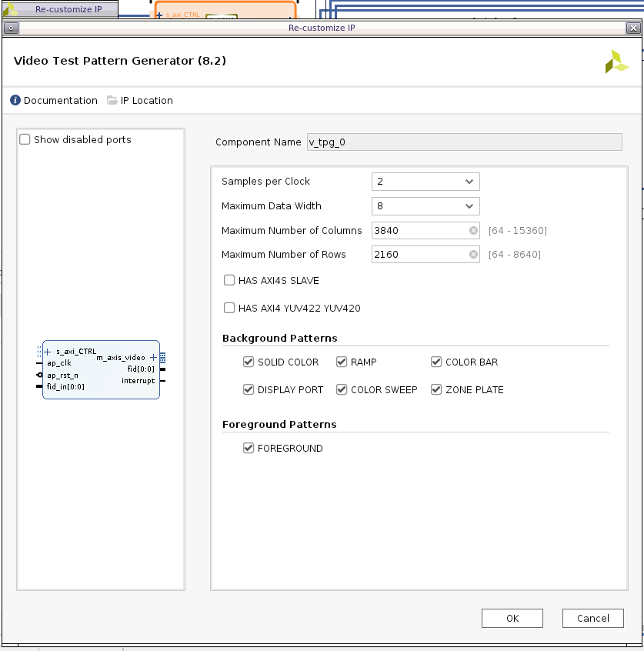Click the v_tpg block symbol preview
The width and height of the screenshot is (644, 651).
(101, 369)
